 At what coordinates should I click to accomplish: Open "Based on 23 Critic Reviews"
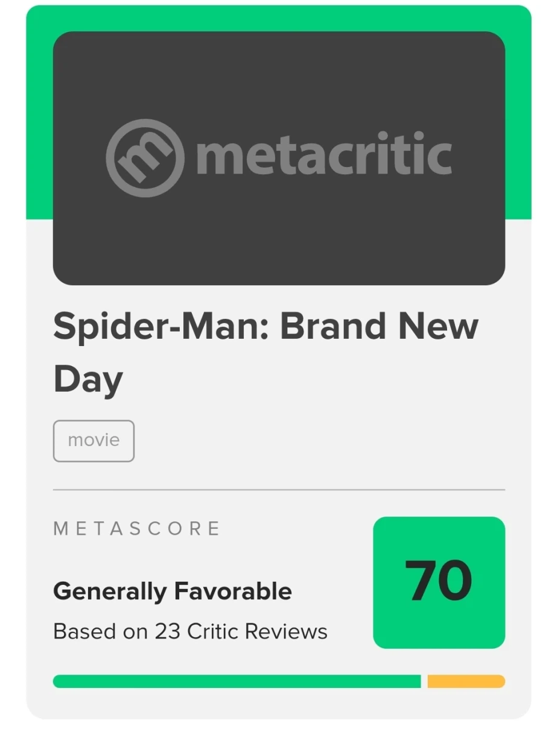coord(190,631)
